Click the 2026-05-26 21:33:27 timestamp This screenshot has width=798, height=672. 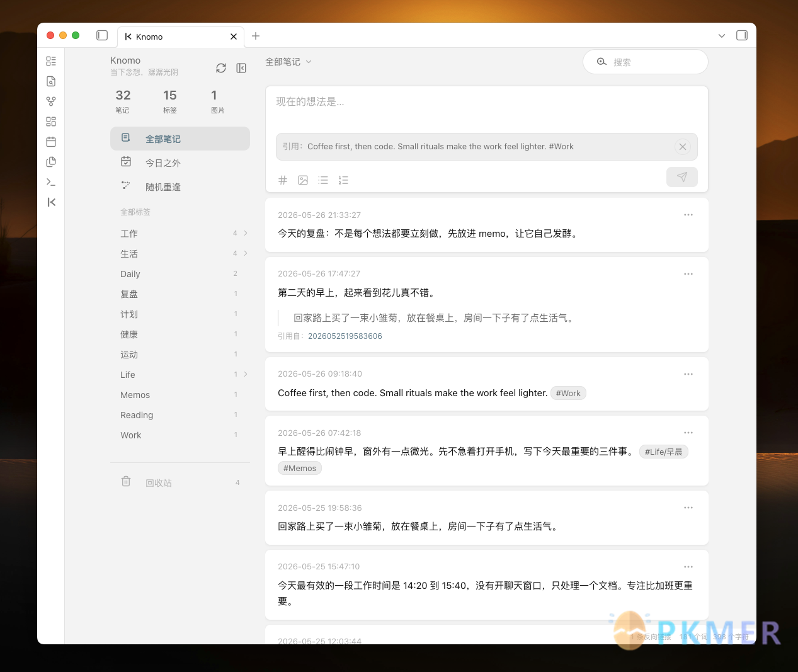click(x=319, y=215)
